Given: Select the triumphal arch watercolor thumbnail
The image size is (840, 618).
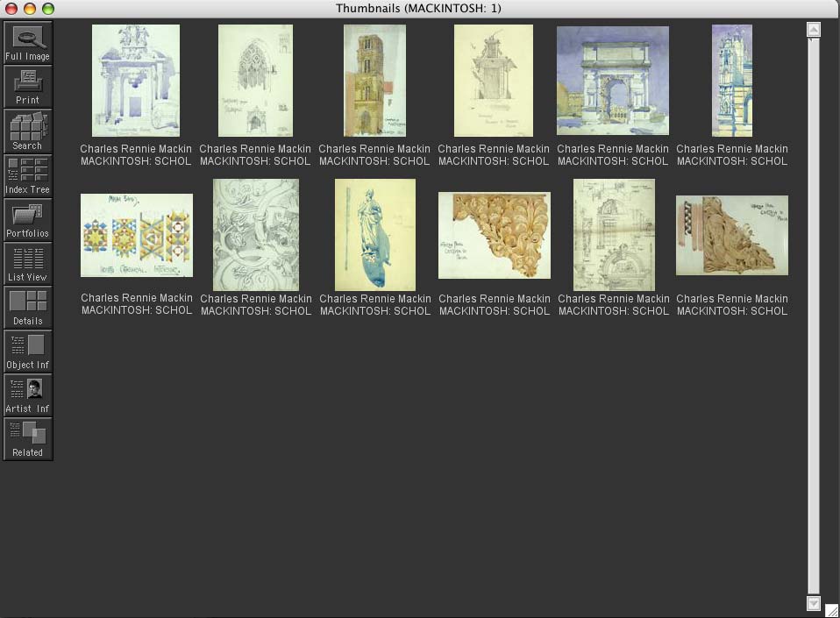Looking at the screenshot, I should tap(613, 81).
